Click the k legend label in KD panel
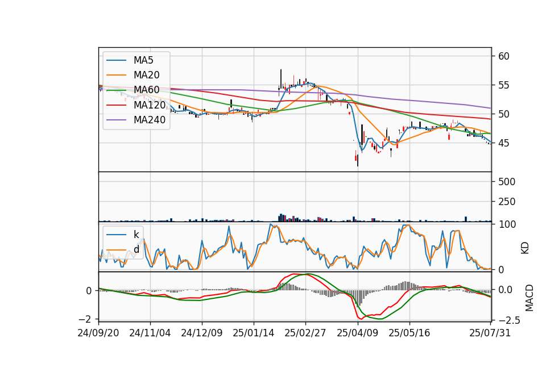Image resolution: width=546 pixels, height=392 pixels. (x=136, y=235)
